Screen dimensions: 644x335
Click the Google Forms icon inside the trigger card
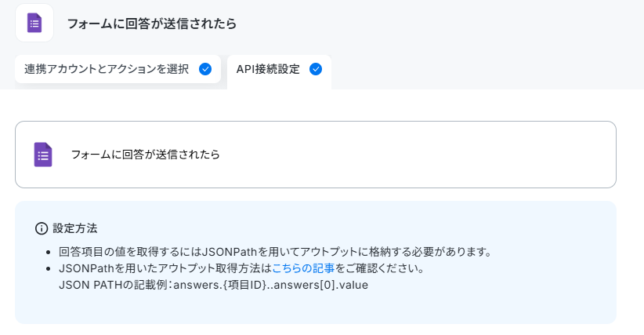pos(43,155)
